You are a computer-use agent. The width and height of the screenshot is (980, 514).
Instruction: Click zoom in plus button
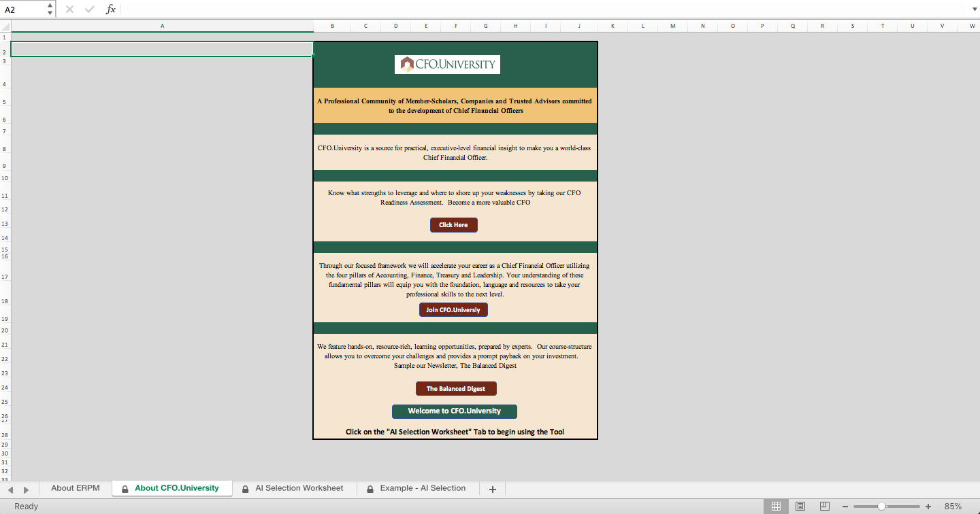pos(928,507)
